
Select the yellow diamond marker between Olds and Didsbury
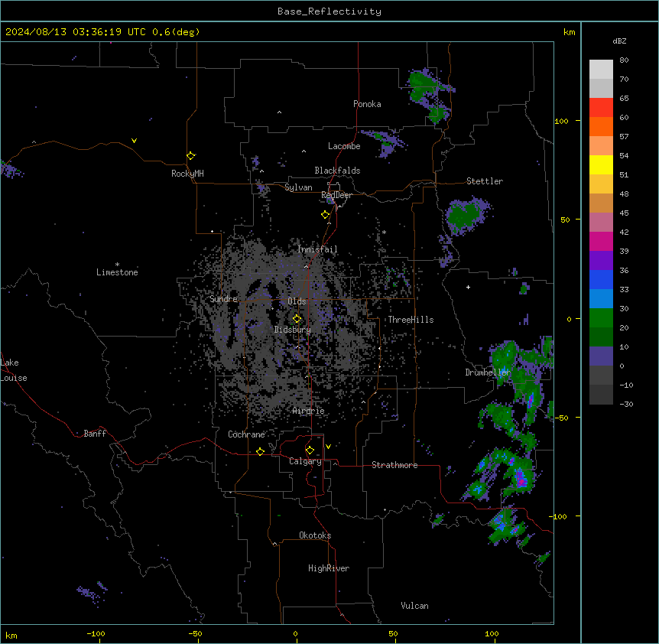[x=297, y=319]
